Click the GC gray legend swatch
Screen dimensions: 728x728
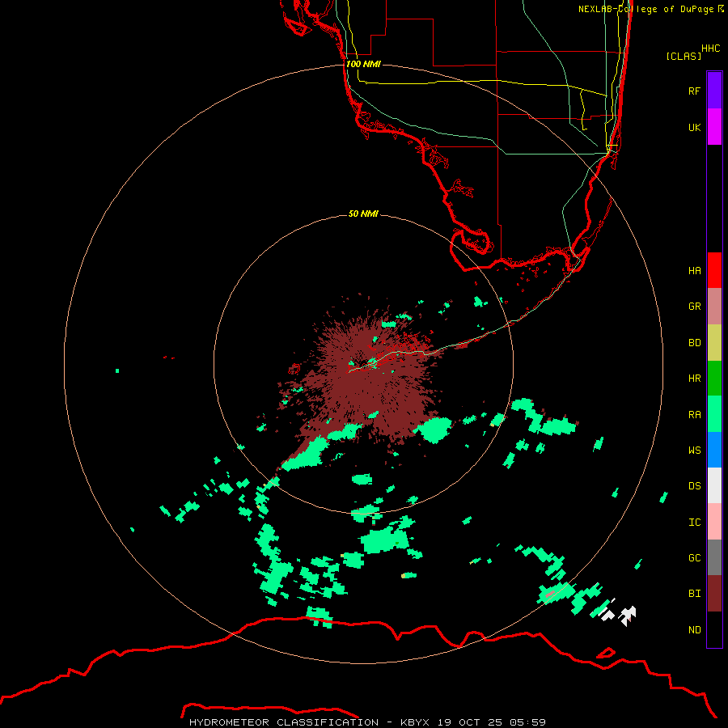pos(714,557)
